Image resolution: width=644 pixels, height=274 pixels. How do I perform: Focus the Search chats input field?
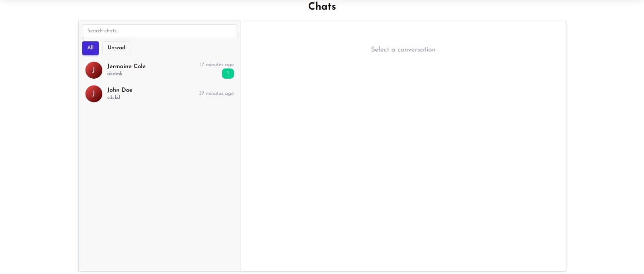(159, 31)
